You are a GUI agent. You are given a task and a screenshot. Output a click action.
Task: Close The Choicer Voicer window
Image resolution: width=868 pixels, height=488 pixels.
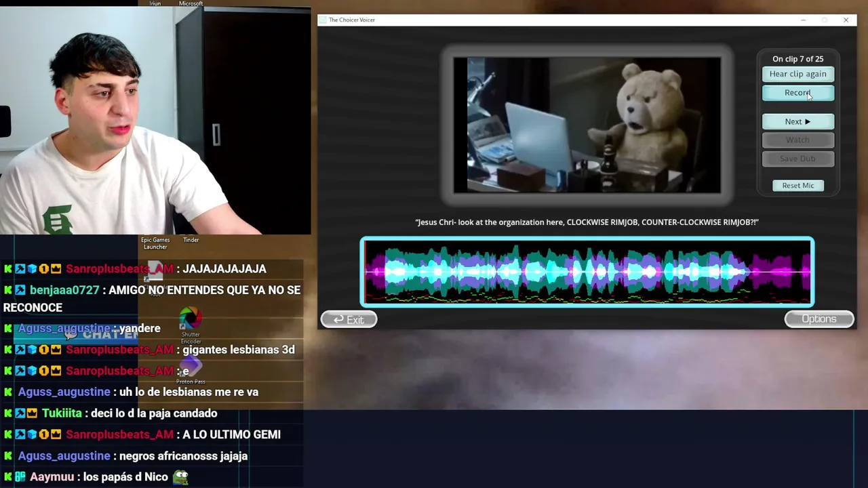click(x=846, y=20)
